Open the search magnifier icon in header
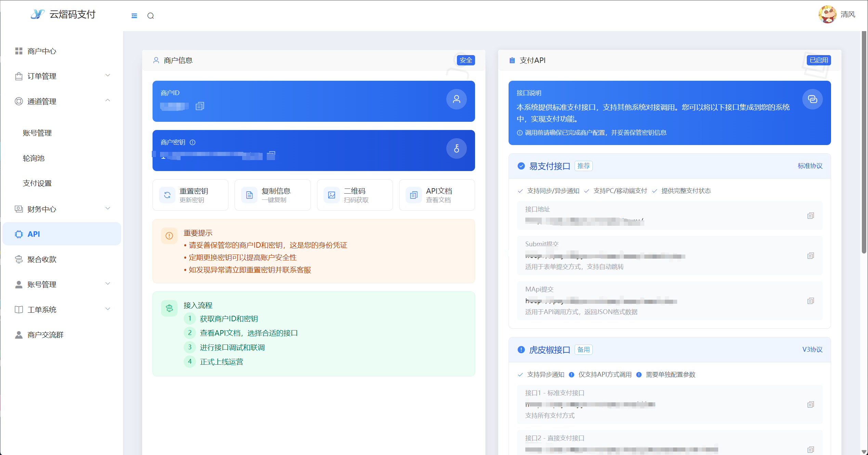The height and width of the screenshot is (455, 868). pos(150,16)
